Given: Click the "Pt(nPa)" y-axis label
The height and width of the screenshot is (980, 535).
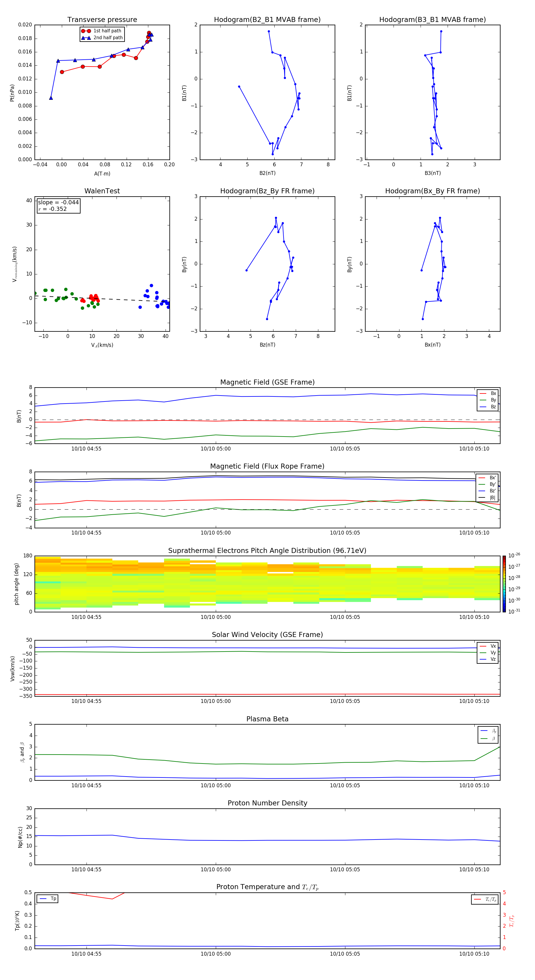Looking at the screenshot, I should pyautogui.click(x=12, y=93).
